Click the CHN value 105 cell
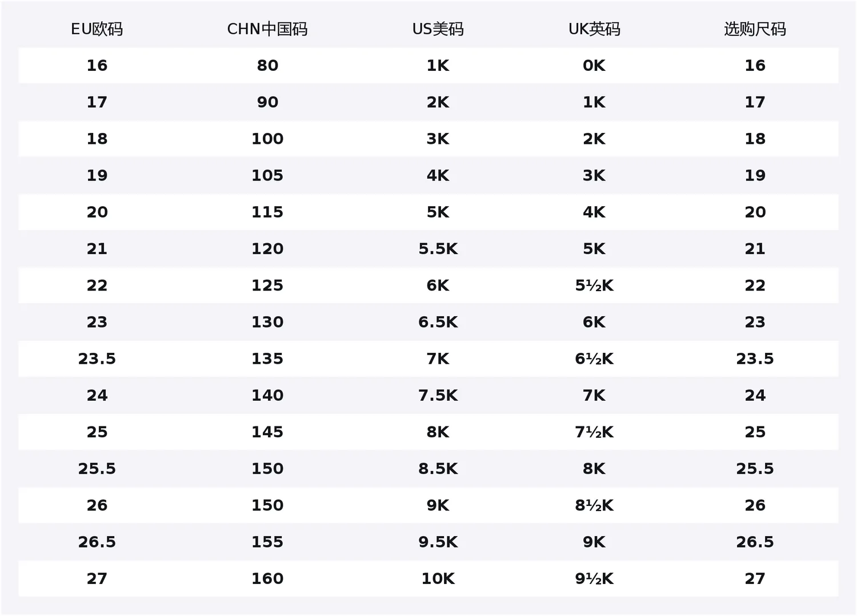The height and width of the screenshot is (616, 857). [267, 176]
